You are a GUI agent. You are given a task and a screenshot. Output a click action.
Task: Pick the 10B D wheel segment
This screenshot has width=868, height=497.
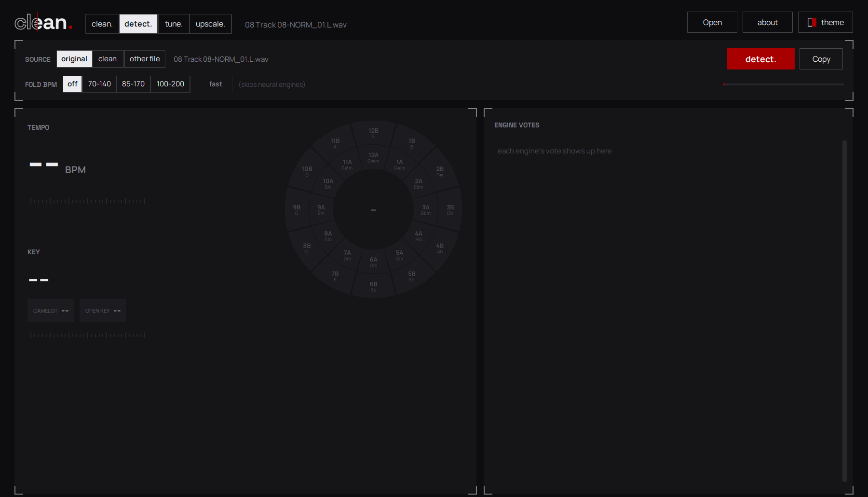point(307,171)
